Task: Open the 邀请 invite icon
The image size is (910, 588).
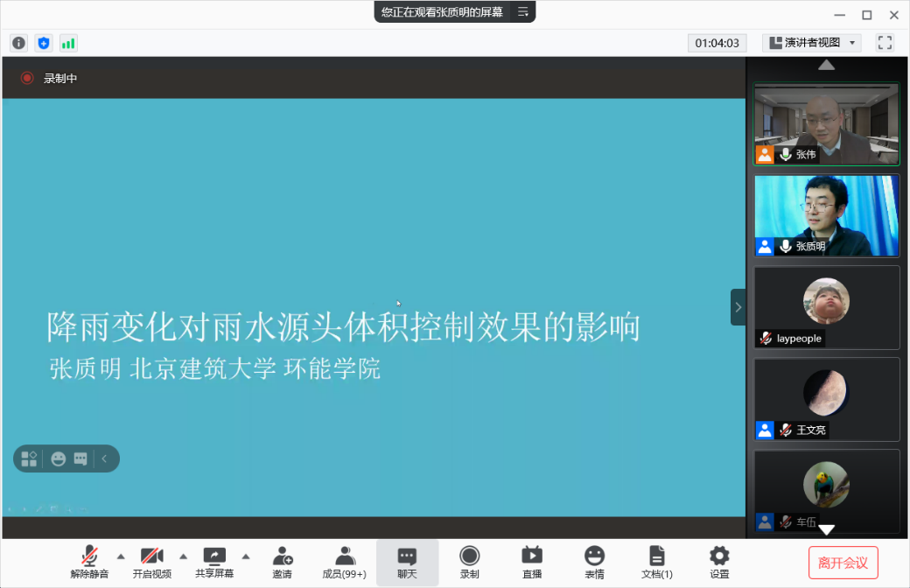Action: point(282,561)
